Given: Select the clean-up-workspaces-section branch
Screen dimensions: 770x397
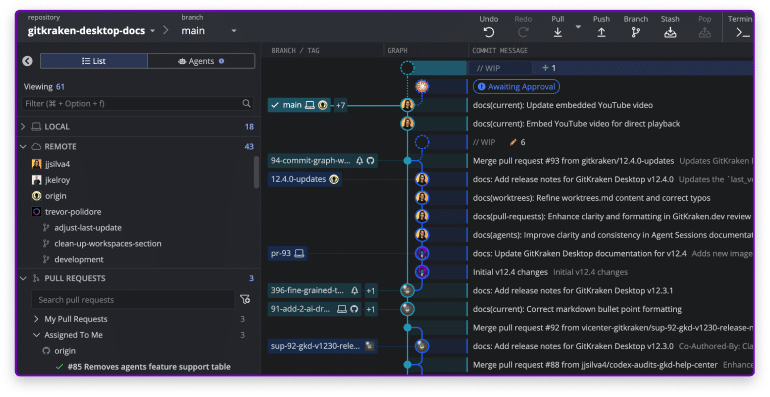Looking at the screenshot, I should pos(102,243).
